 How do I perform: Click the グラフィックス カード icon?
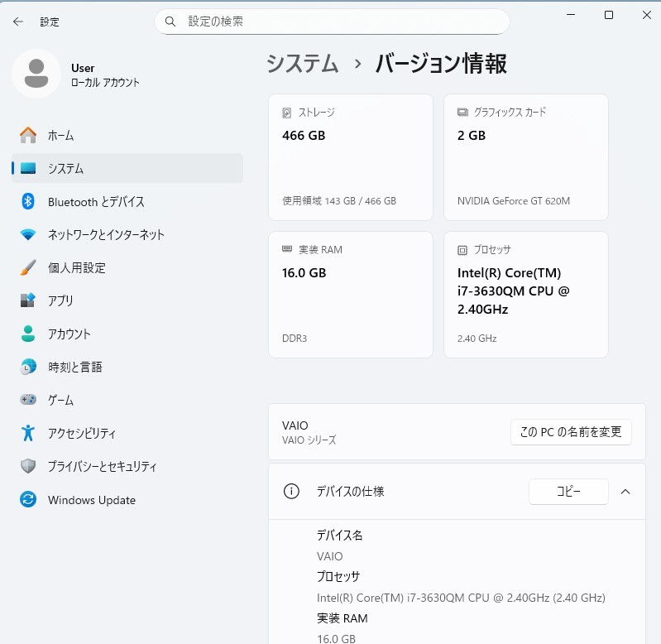[462, 113]
